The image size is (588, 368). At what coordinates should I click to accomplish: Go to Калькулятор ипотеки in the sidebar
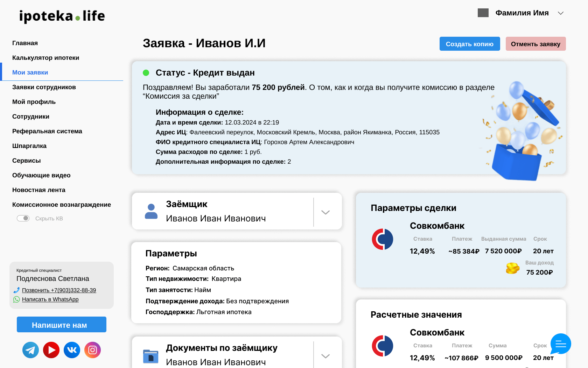click(x=46, y=57)
